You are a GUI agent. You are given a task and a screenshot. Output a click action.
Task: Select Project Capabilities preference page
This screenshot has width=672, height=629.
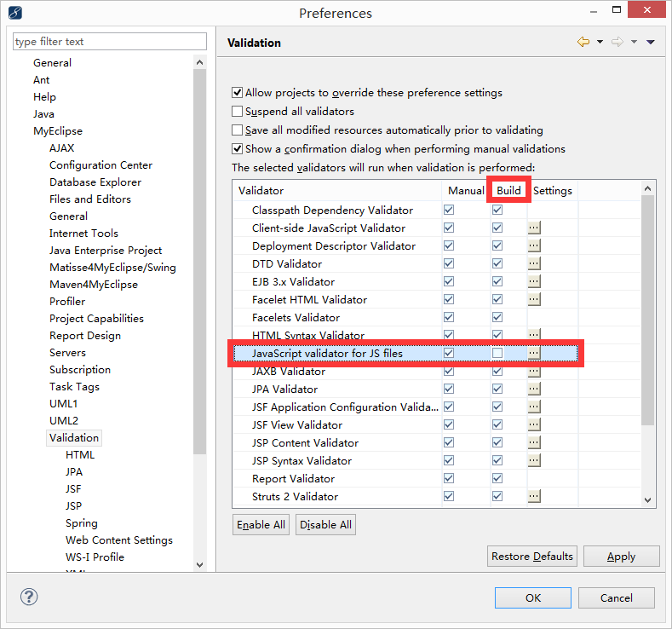click(x=96, y=319)
